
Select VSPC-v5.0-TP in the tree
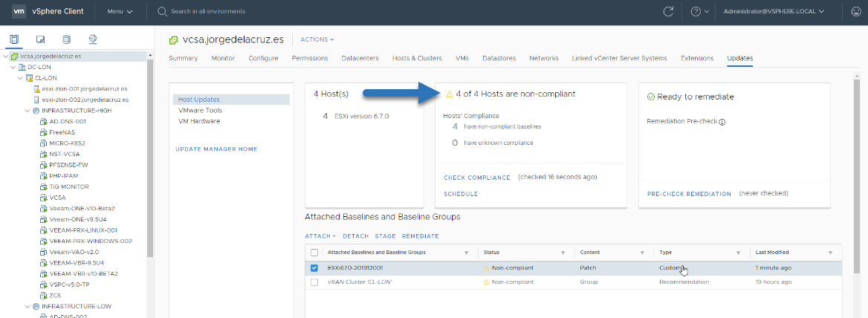pos(68,285)
